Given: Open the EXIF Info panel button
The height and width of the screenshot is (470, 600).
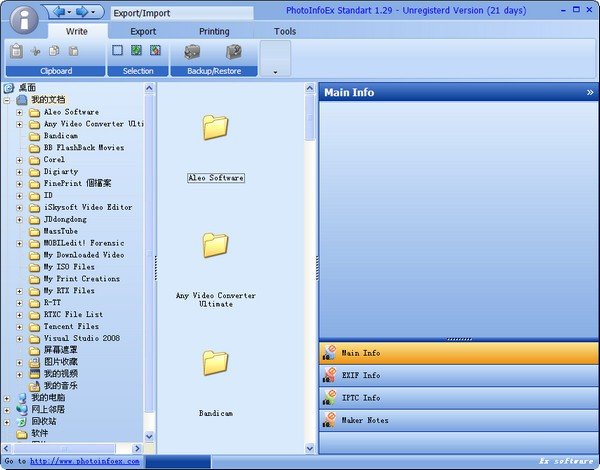Looking at the screenshot, I should click(360, 375).
